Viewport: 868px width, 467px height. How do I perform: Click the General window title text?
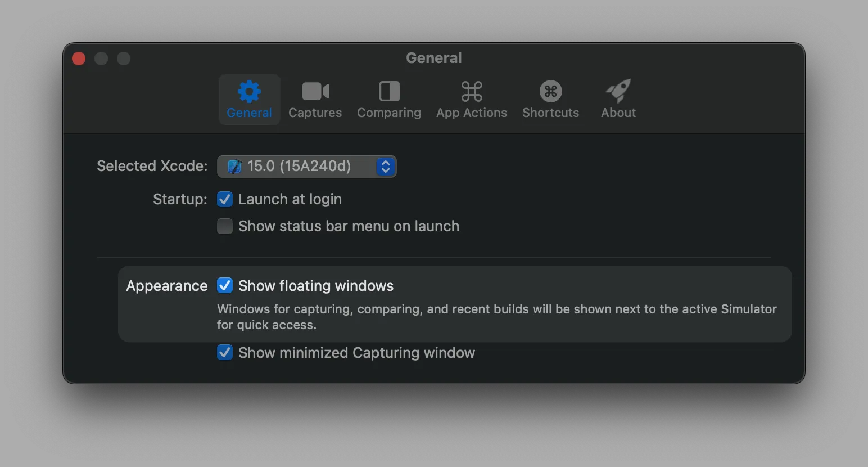point(434,58)
